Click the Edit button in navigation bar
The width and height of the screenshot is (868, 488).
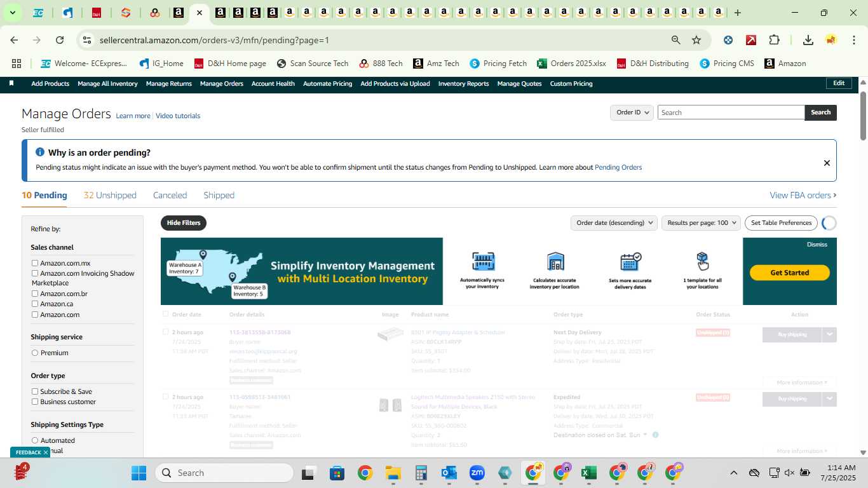(x=839, y=83)
